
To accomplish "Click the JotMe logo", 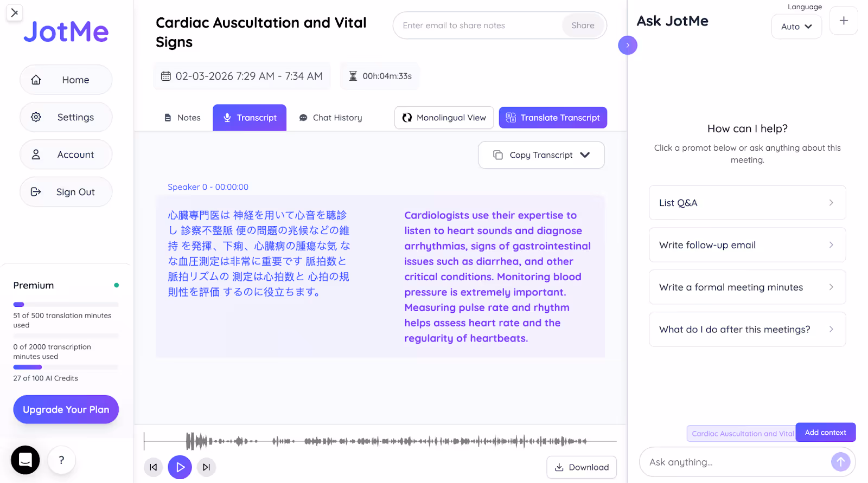I will (x=66, y=31).
